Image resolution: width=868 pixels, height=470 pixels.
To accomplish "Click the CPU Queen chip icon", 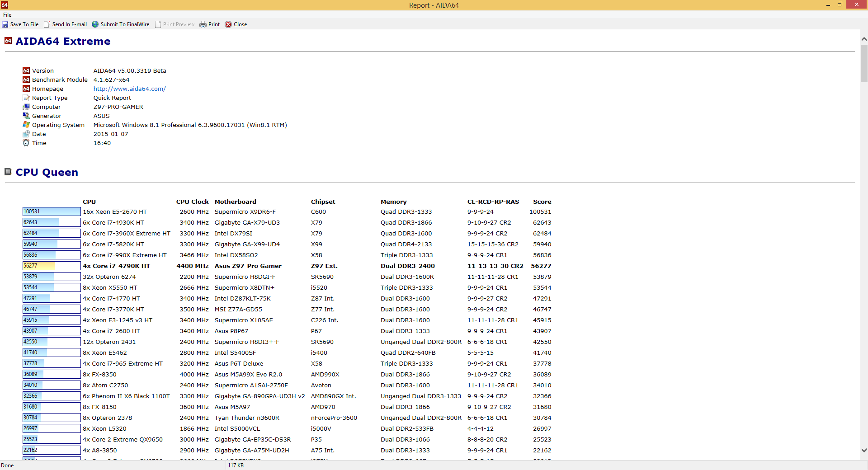I will point(8,172).
